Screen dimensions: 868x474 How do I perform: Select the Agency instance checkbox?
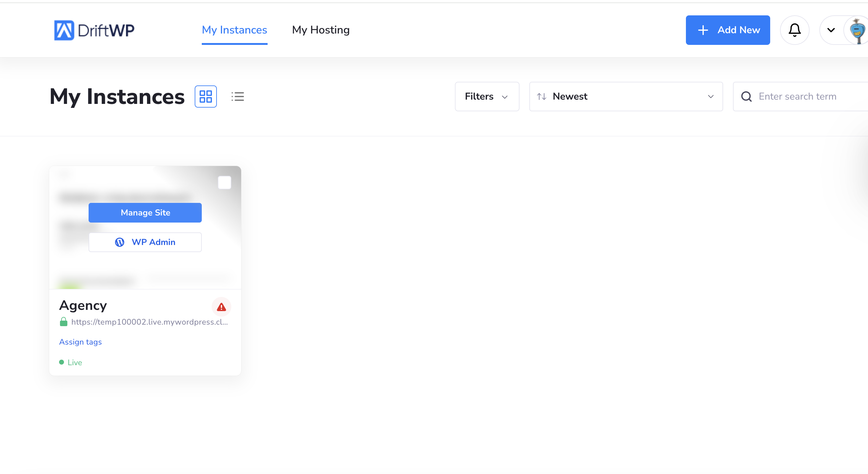click(225, 183)
